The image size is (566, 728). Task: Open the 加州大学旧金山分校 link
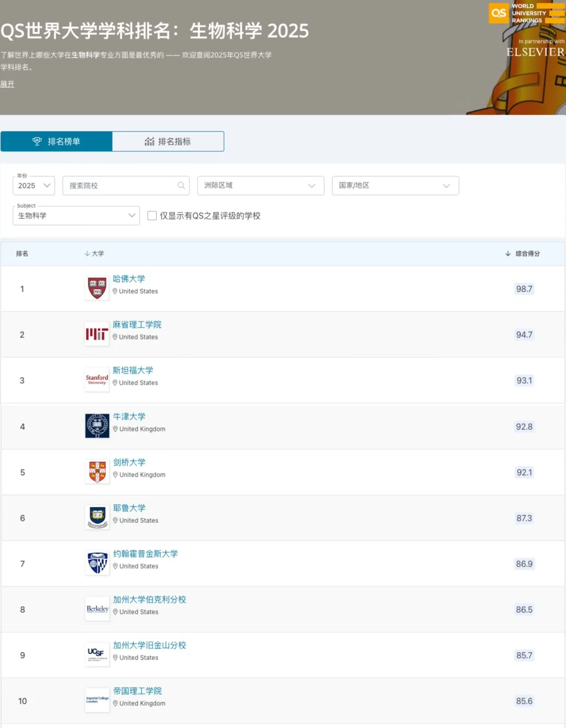point(150,645)
